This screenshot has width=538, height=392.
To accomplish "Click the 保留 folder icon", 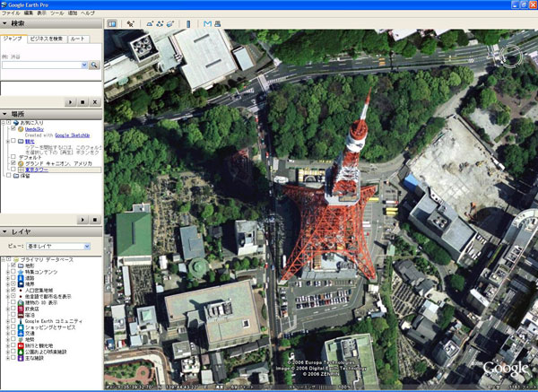I will (16, 176).
